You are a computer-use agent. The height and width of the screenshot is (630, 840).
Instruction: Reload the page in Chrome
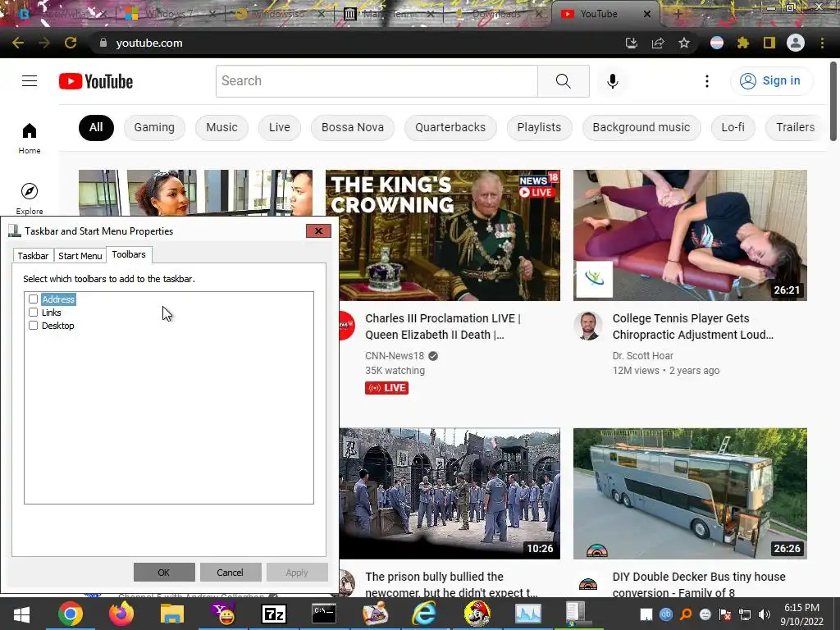(71, 43)
